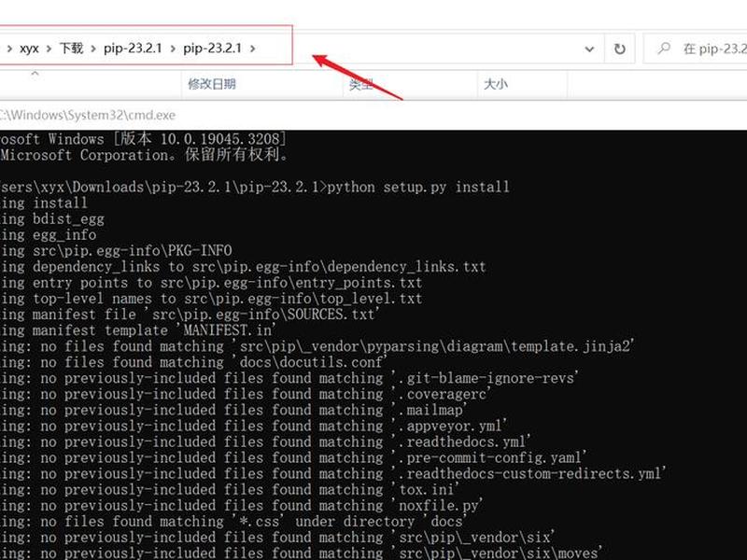Click the 'python setup.py install' command text
The width and height of the screenshot is (747, 560).
[x=418, y=187]
